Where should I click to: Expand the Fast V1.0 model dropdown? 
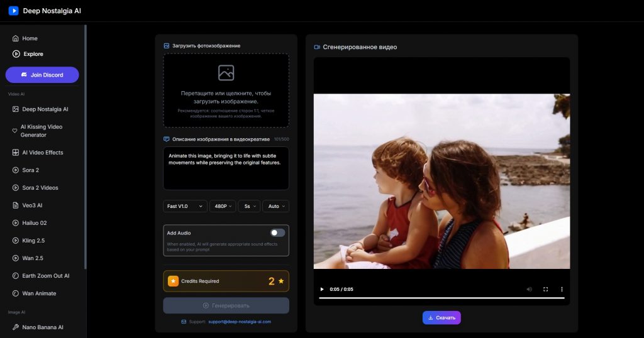pos(185,206)
